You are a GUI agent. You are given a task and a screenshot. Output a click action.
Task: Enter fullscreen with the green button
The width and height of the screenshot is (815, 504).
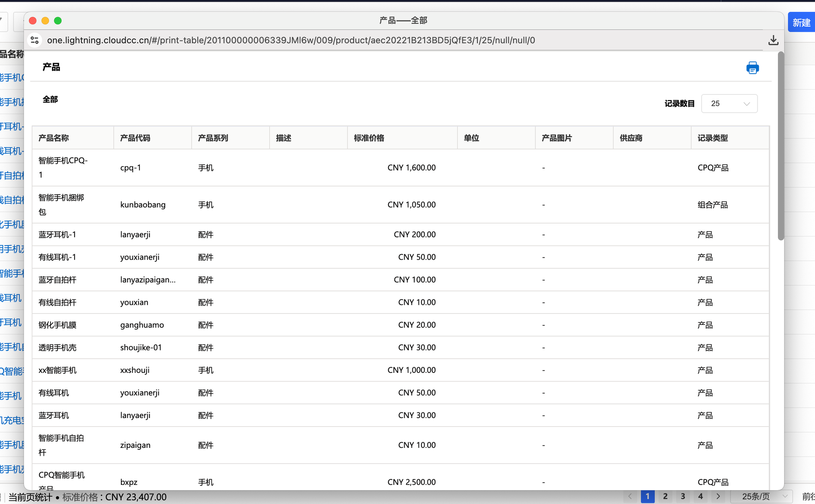(58, 21)
